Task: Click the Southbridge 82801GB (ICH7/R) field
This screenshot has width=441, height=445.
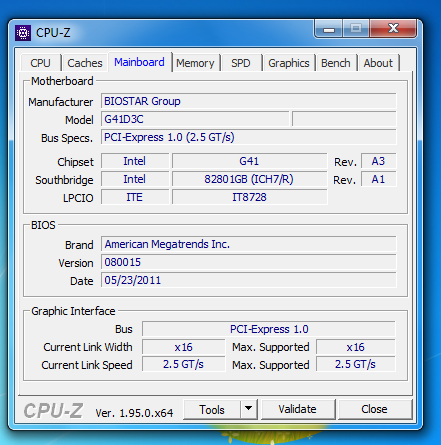Action: 249,179
